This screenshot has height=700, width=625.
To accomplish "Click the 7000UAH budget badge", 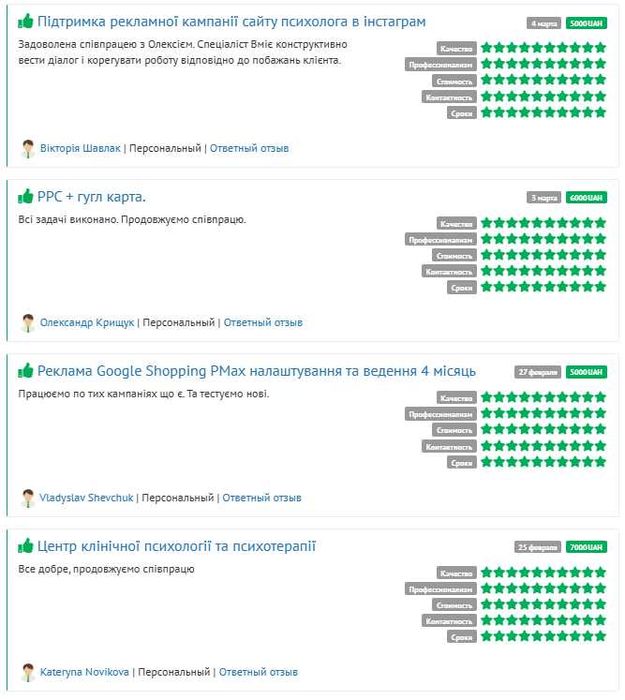I will pyautogui.click(x=586, y=547).
